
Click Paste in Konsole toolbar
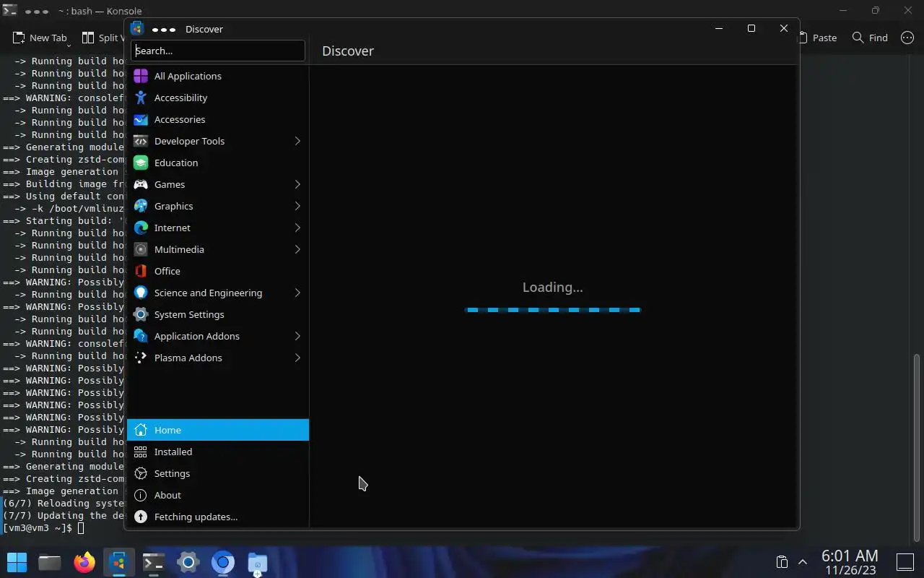click(817, 38)
